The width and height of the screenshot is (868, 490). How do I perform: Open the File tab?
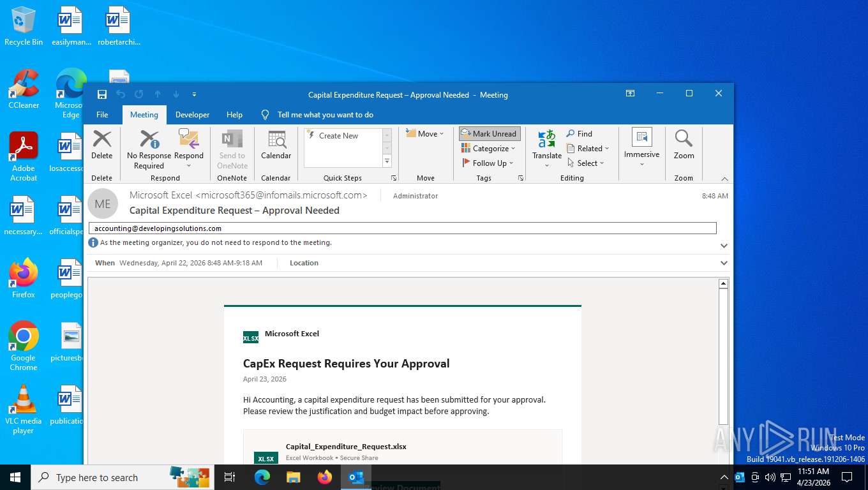point(102,115)
